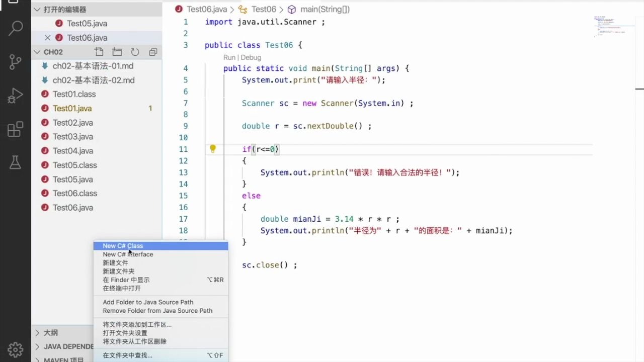The image size is (644, 362).
Task: Choose 在终端中打开 menu item
Action: pos(160,289)
